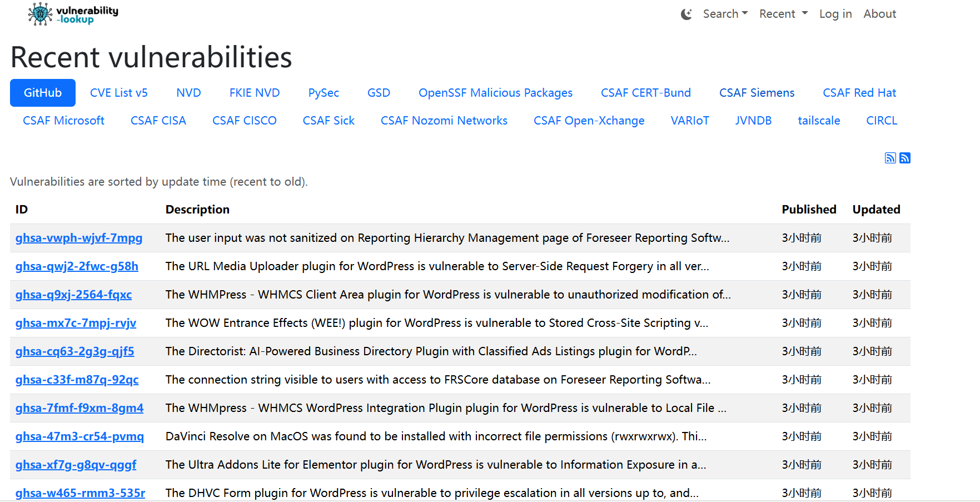The image size is (980, 502).
Task: Open advisory ghsa-xf7g-g8qv-qggf
Action: pos(76,465)
